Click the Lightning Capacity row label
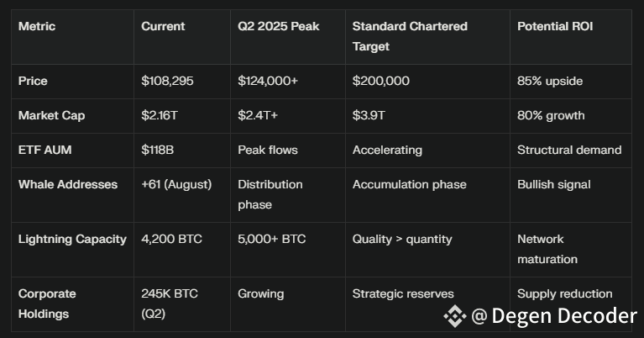 click(72, 239)
